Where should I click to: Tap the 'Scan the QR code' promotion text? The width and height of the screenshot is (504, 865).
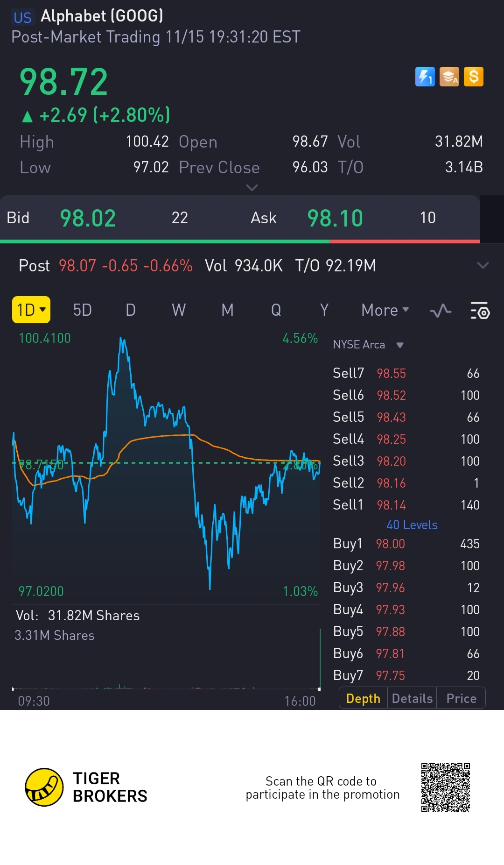(322, 788)
